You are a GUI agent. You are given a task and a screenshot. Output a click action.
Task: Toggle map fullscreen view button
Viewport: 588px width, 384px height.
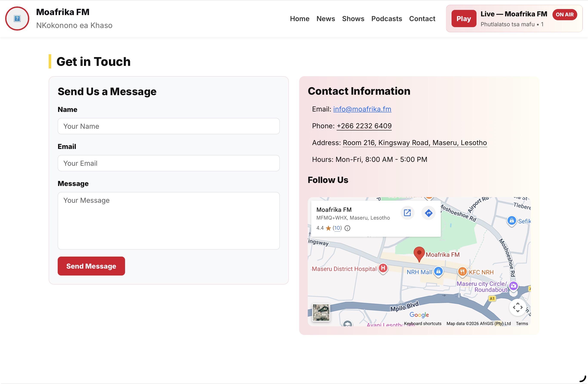point(518,307)
